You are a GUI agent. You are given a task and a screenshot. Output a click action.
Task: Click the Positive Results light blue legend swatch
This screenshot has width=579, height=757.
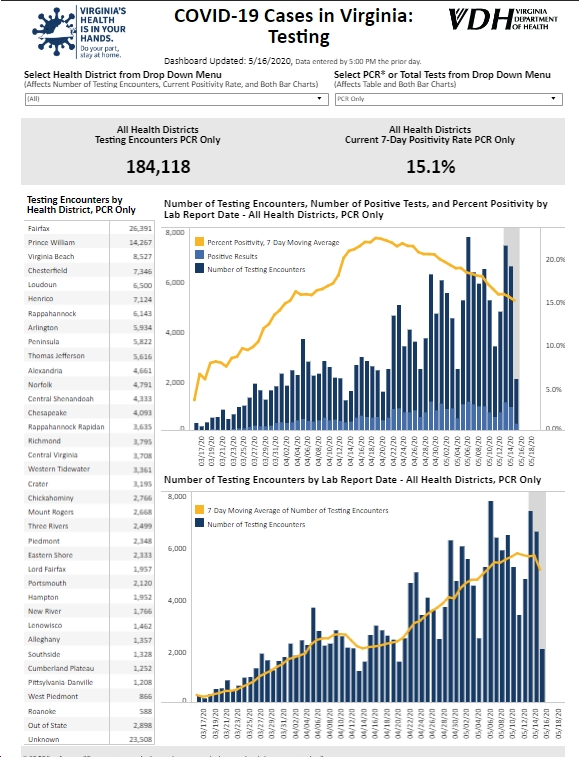199,255
